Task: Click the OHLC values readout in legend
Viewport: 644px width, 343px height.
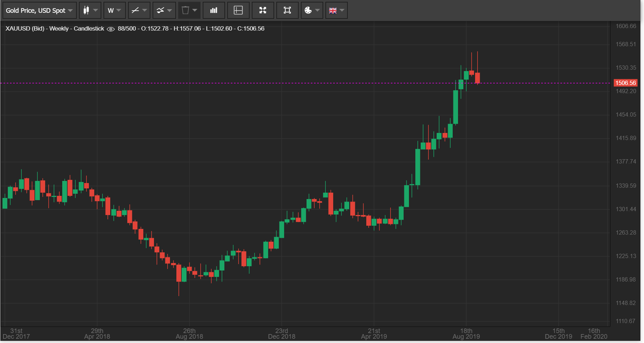Action: click(x=203, y=29)
